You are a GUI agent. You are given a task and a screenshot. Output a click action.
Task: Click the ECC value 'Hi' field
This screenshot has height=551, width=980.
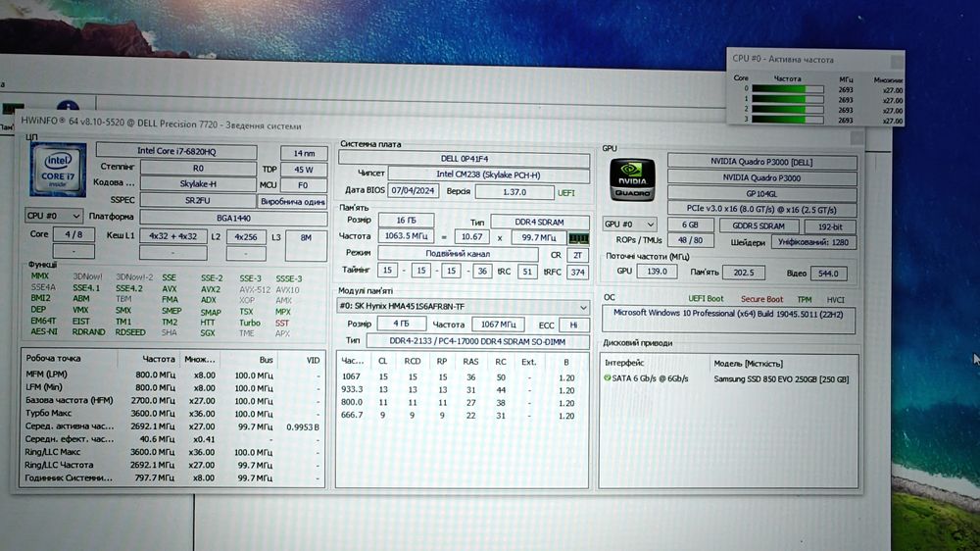click(573, 326)
